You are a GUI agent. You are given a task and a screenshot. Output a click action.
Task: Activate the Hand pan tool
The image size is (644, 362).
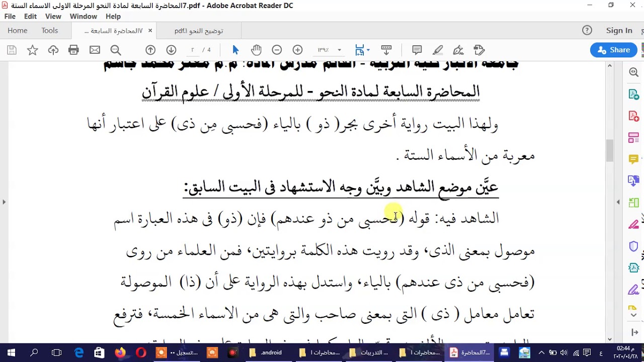[256, 50]
